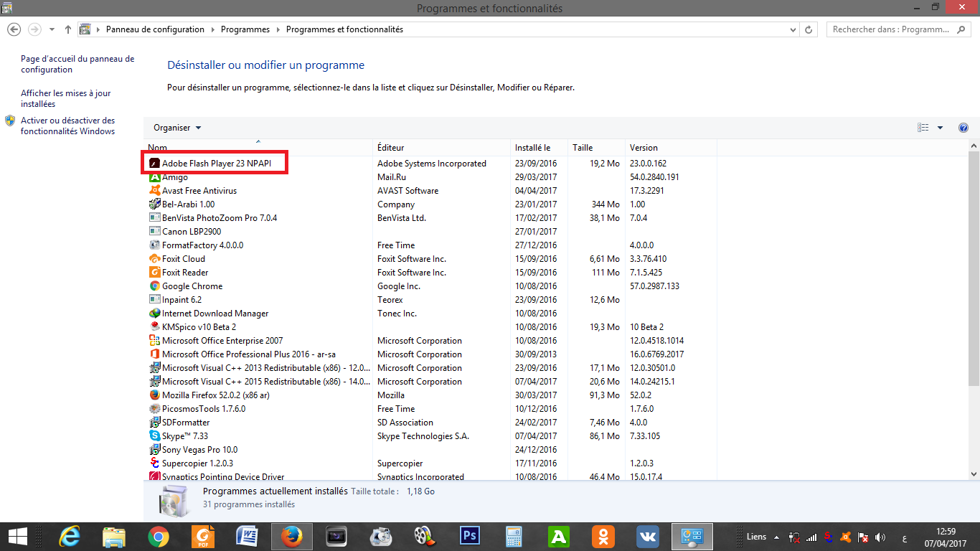The width and height of the screenshot is (980, 551).
Task: Open the blue help question mark icon
Action: (x=963, y=128)
